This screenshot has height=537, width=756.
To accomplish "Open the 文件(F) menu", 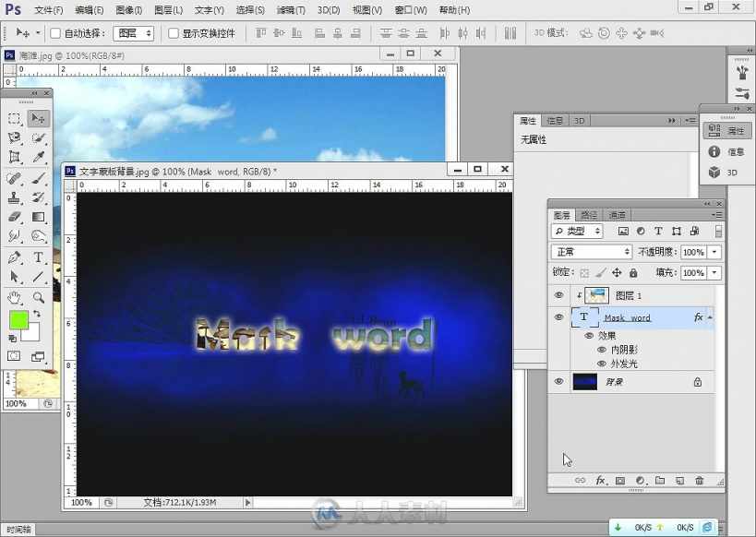I will (x=49, y=9).
